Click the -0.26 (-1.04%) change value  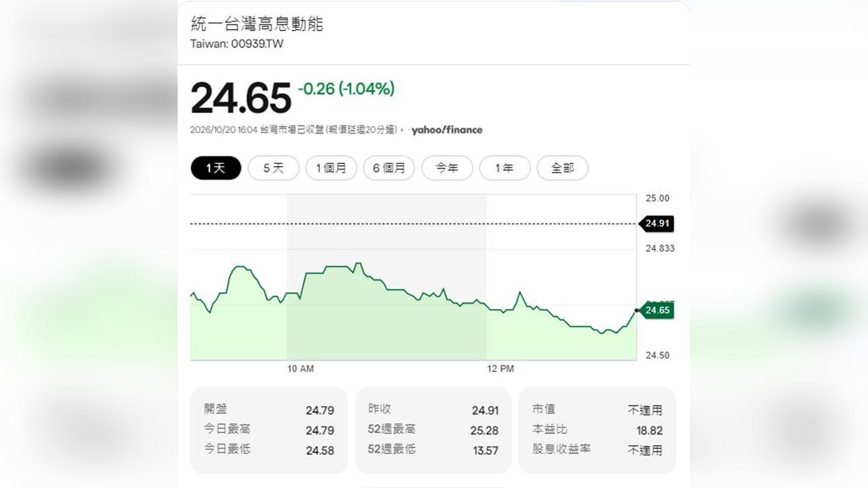(346, 89)
